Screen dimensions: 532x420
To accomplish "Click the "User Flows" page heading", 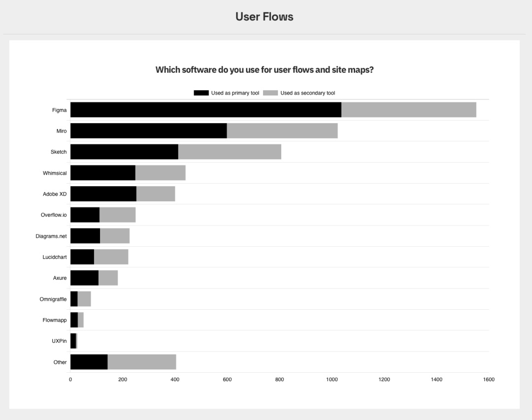I will click(x=265, y=17).
